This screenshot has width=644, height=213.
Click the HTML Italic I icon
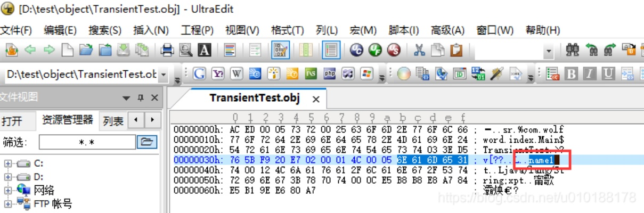[590, 73]
